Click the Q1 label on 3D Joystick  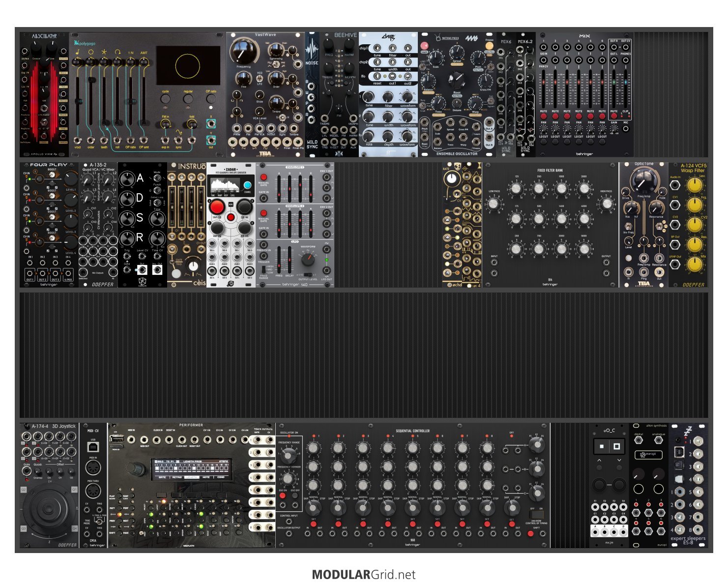click(74, 490)
